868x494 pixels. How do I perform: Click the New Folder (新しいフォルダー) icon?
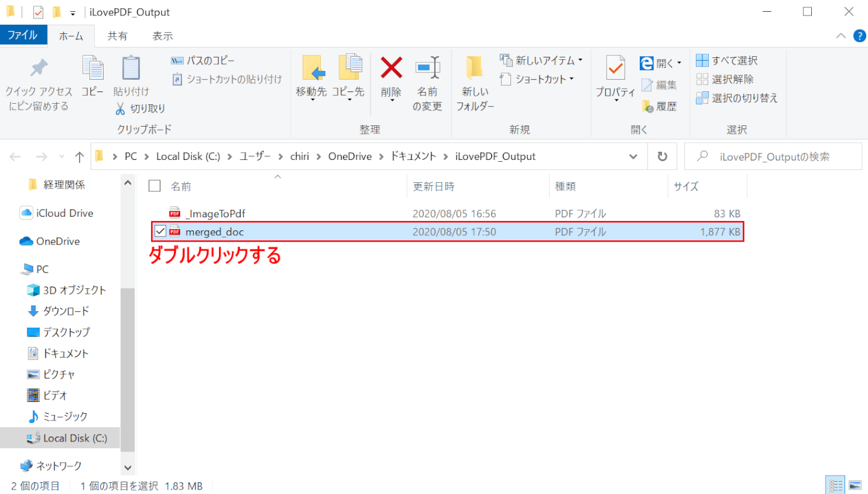coord(474,68)
